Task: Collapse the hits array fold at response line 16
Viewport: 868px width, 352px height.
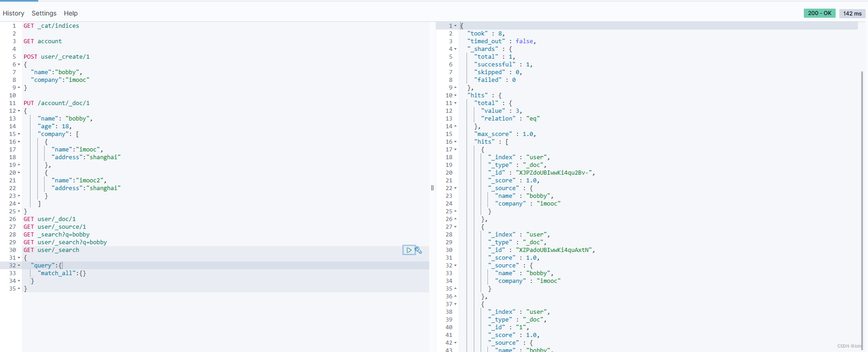Action: click(x=455, y=142)
